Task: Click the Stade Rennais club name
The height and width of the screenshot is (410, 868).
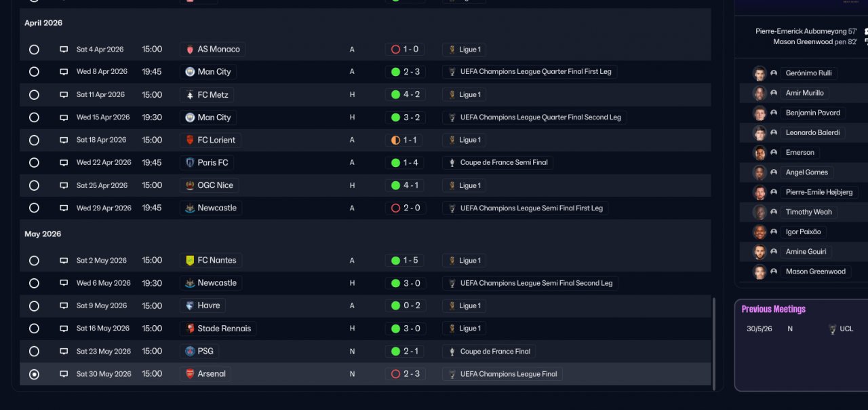Action: [x=224, y=329]
